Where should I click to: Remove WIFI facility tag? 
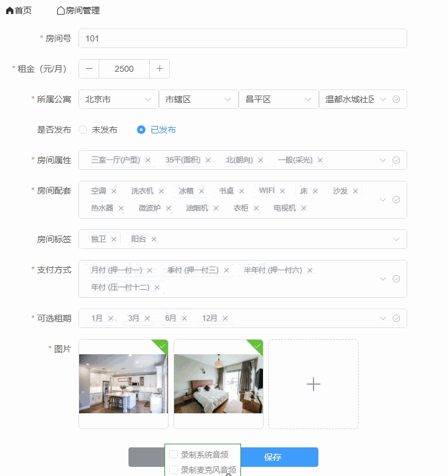tap(282, 191)
